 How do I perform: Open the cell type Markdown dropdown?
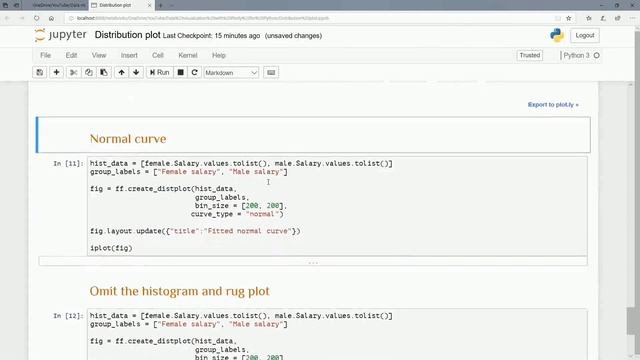click(x=231, y=73)
